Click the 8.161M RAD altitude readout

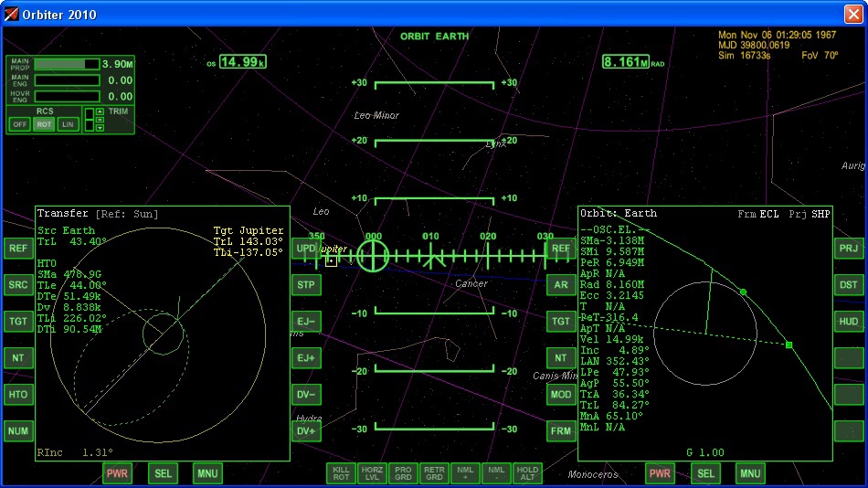pyautogui.click(x=626, y=61)
